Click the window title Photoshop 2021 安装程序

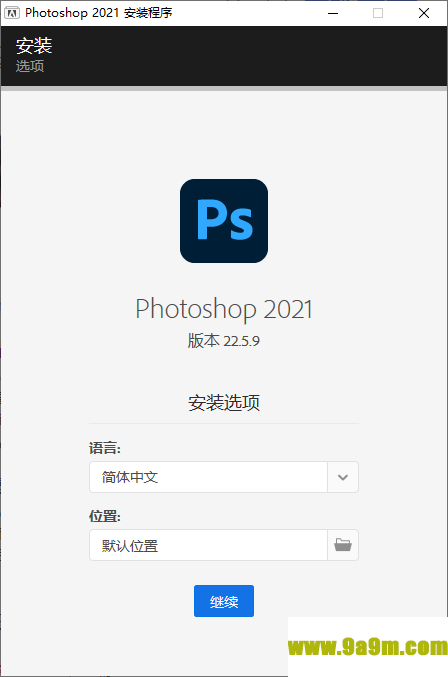(99, 13)
